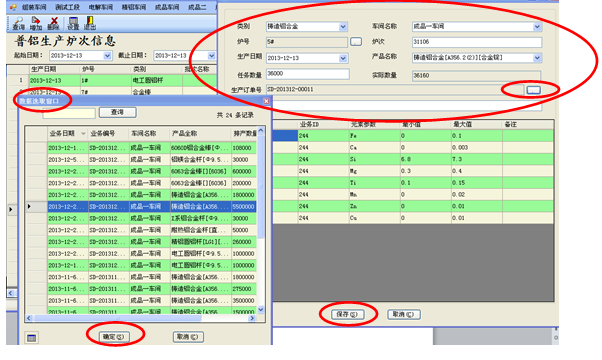Click the 实际数量 field showing 36160
The height and width of the screenshot is (360, 602).
click(476, 75)
